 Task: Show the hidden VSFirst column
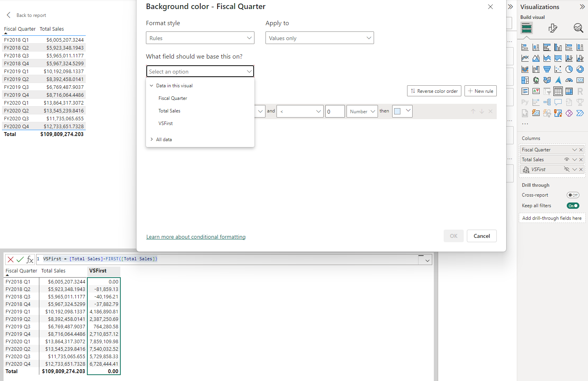point(566,169)
